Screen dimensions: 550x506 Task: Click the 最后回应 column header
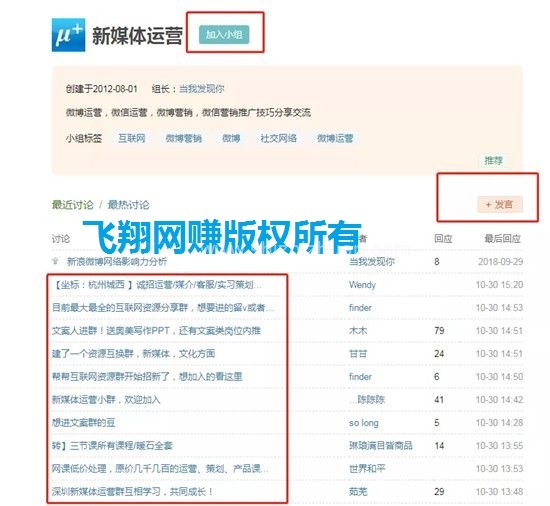pos(502,239)
